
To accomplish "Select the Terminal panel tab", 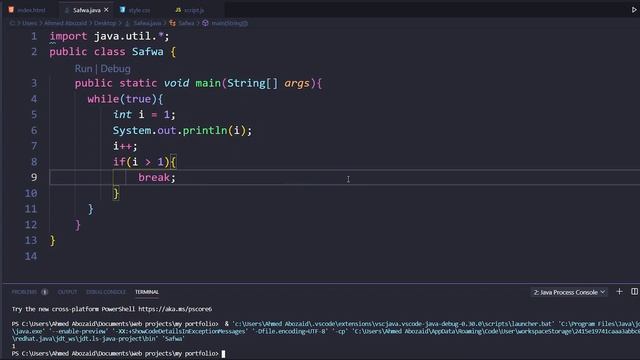I will (x=147, y=292).
